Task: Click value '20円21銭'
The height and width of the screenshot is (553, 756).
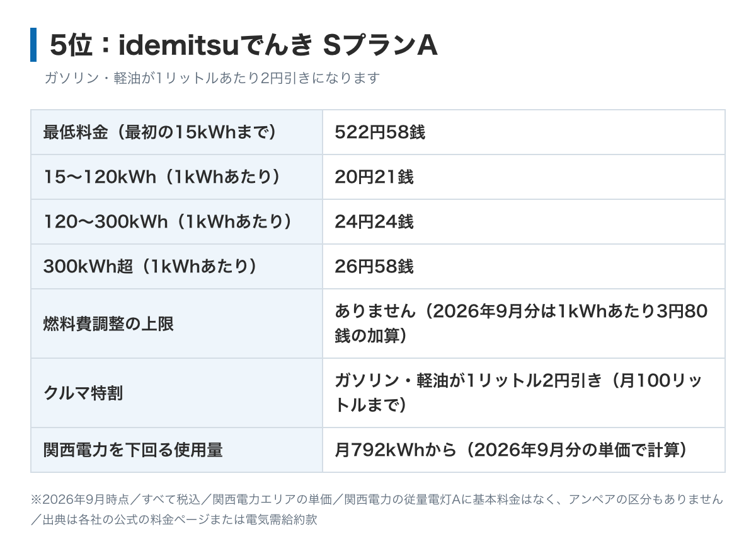Action: (x=374, y=177)
